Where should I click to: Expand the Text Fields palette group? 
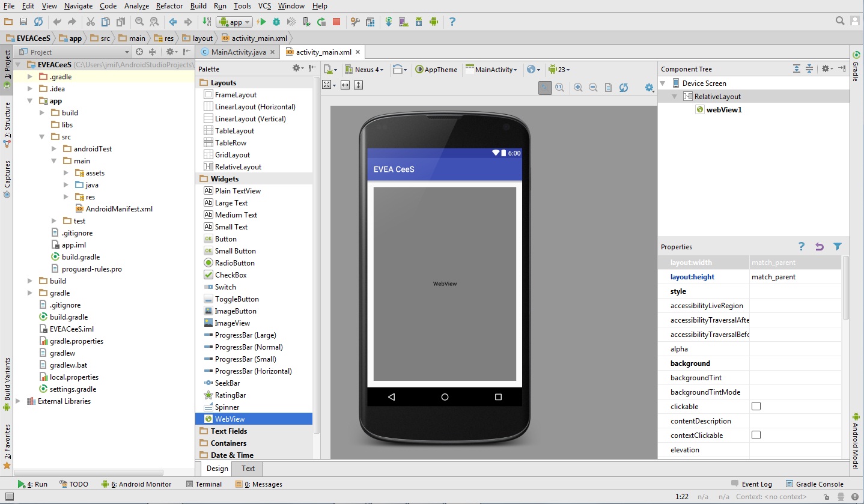228,431
